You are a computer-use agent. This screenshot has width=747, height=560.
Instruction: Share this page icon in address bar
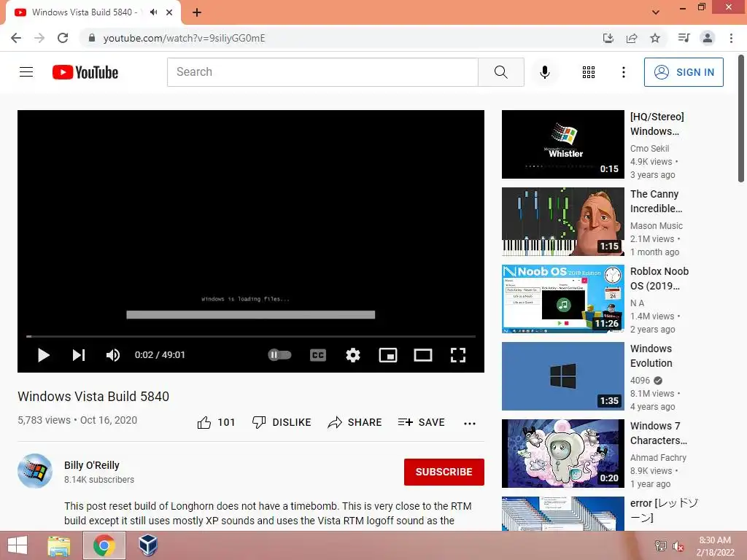[632, 38]
